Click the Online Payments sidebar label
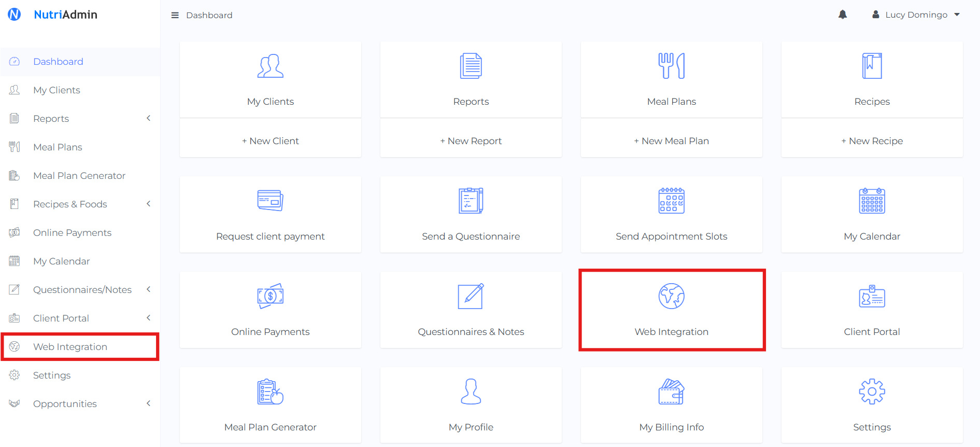Screen dimensions: 980x447 (x=73, y=233)
